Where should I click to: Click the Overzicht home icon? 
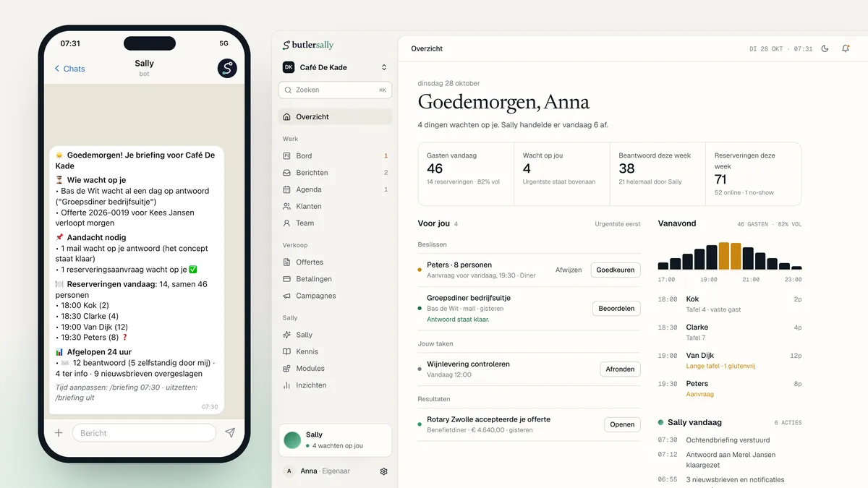click(287, 116)
